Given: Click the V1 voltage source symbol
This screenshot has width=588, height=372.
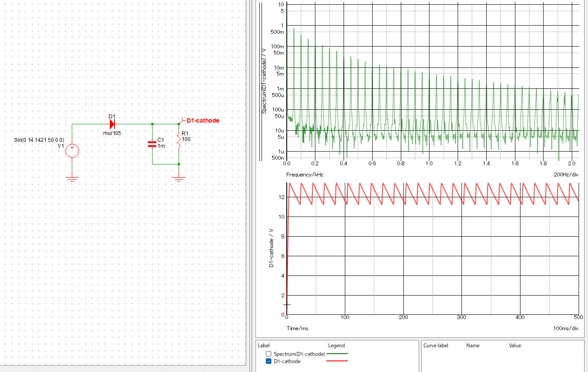Looking at the screenshot, I should [72, 150].
